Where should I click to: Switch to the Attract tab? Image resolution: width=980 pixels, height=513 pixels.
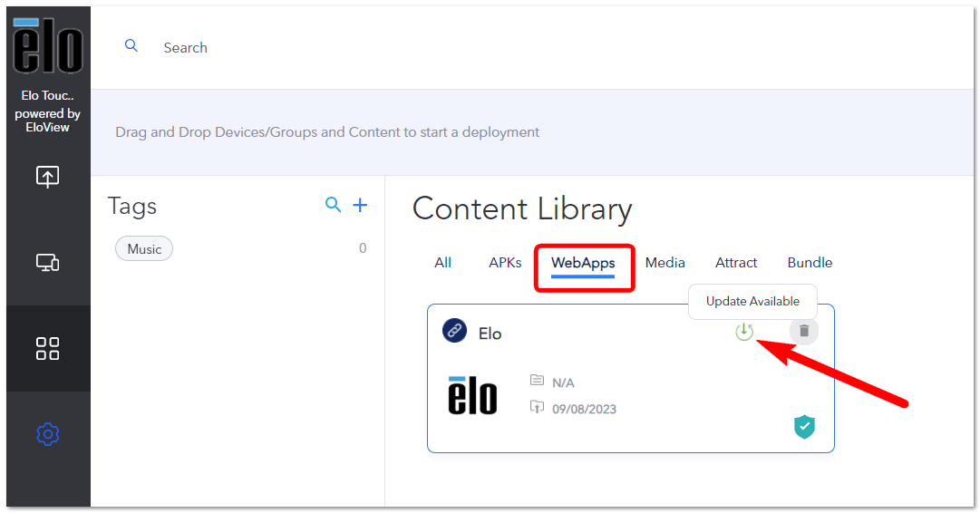[736, 263]
